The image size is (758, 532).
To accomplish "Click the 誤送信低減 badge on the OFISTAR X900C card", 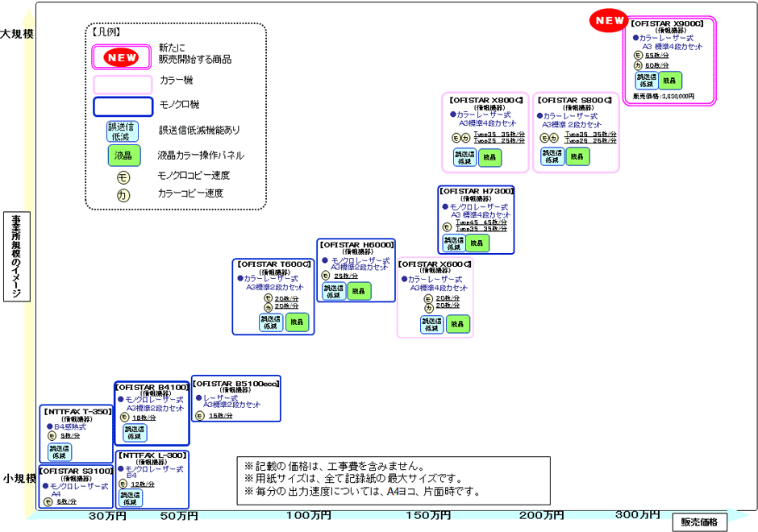I will pyautogui.click(x=647, y=81).
